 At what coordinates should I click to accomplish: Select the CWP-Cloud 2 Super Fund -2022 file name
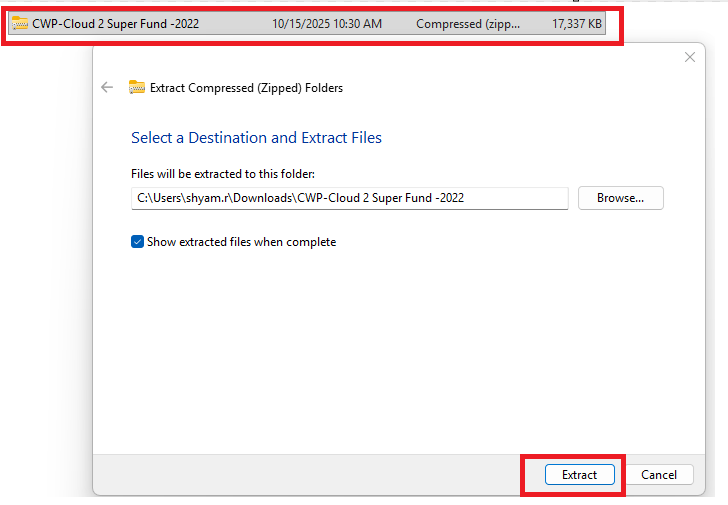pyautogui.click(x=115, y=24)
